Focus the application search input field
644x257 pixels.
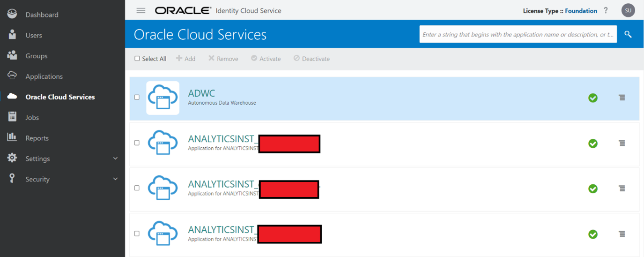point(518,34)
